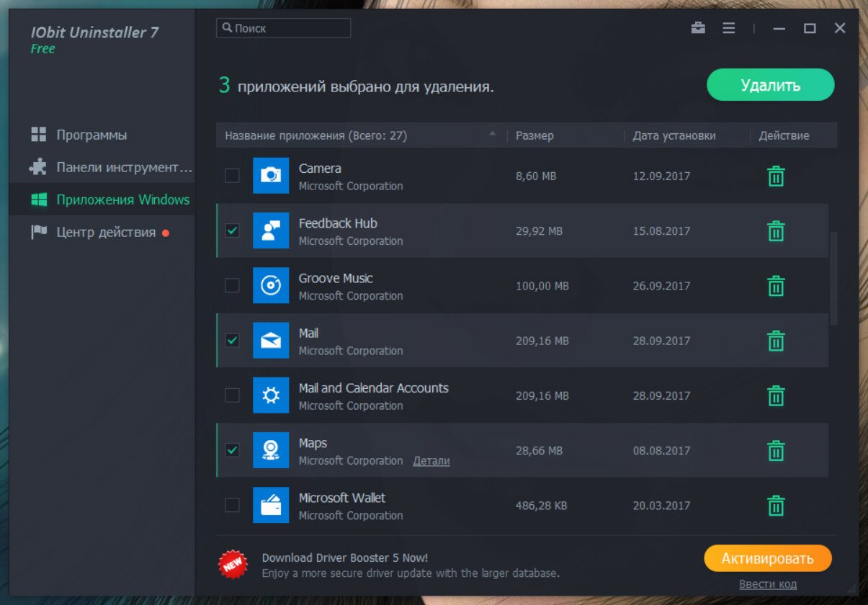Click the Mail and Calendar Accounts gear icon

(x=271, y=395)
